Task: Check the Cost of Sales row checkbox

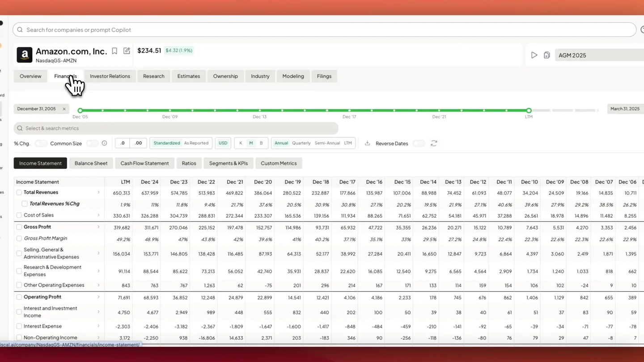Action: point(19,215)
